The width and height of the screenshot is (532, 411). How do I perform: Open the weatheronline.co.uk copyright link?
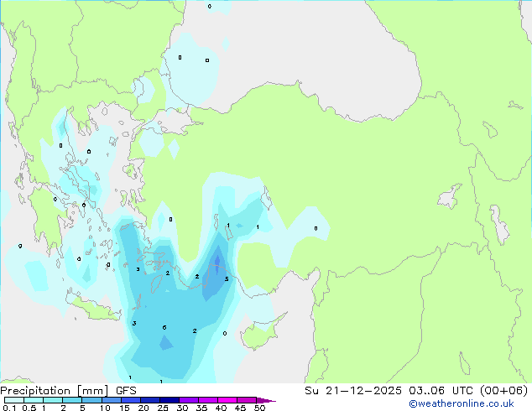(x=461, y=403)
